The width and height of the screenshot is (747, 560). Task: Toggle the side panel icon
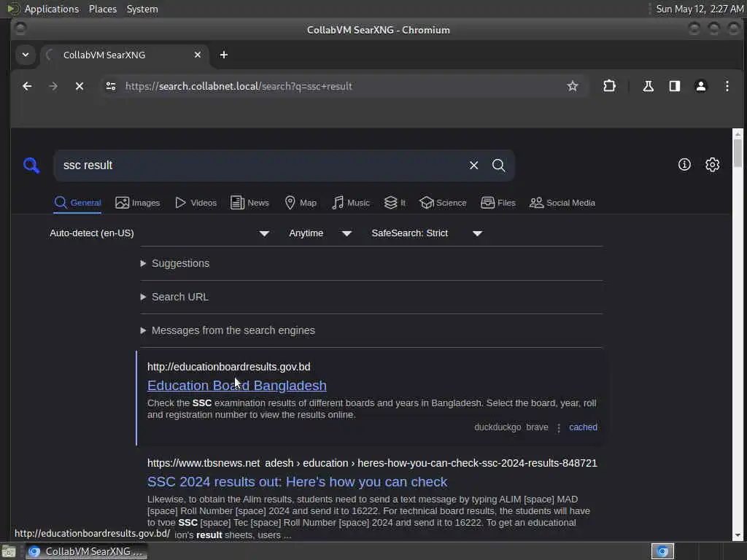click(674, 86)
